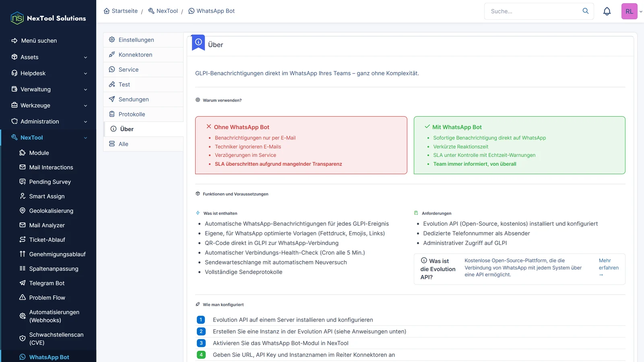Open the notifications bell

607,11
